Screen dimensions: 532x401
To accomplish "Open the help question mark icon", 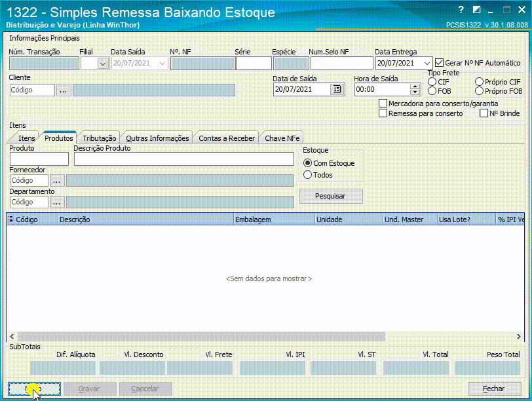I will coord(461,10).
